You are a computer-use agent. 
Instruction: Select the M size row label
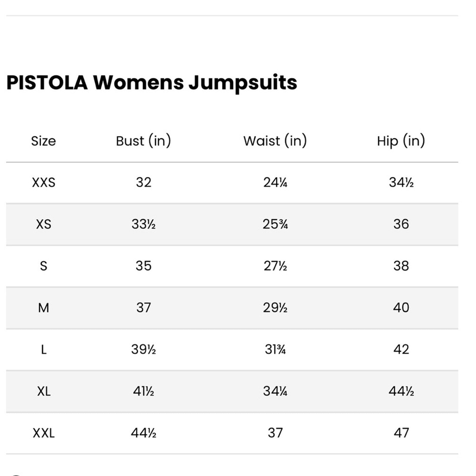(43, 308)
